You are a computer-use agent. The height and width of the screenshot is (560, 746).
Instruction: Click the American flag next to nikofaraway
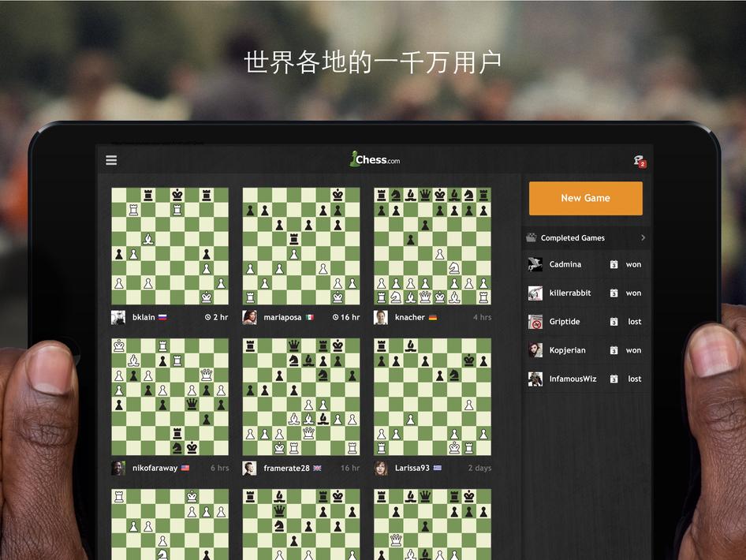click(185, 468)
